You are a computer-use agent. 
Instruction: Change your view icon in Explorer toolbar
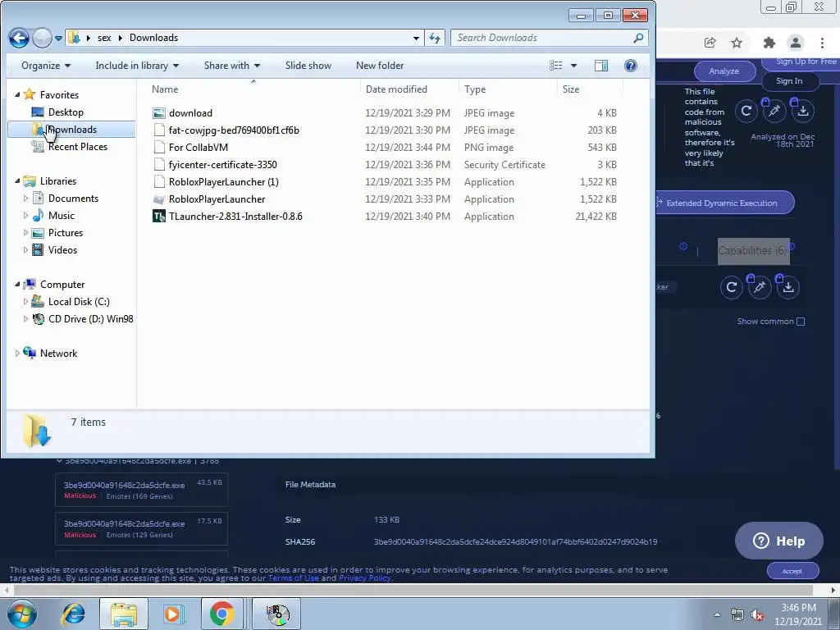555,66
